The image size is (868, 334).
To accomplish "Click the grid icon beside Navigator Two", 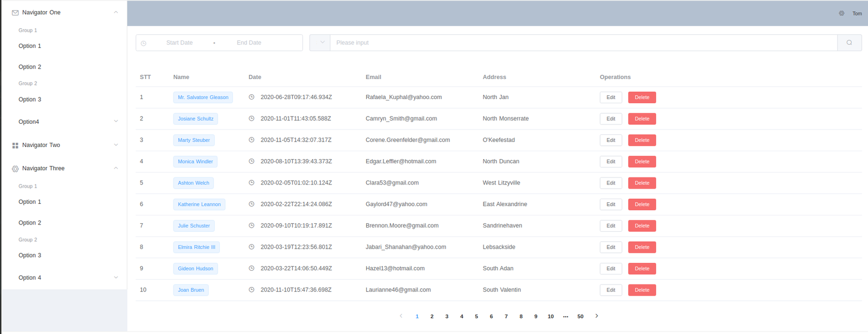I will point(15,145).
